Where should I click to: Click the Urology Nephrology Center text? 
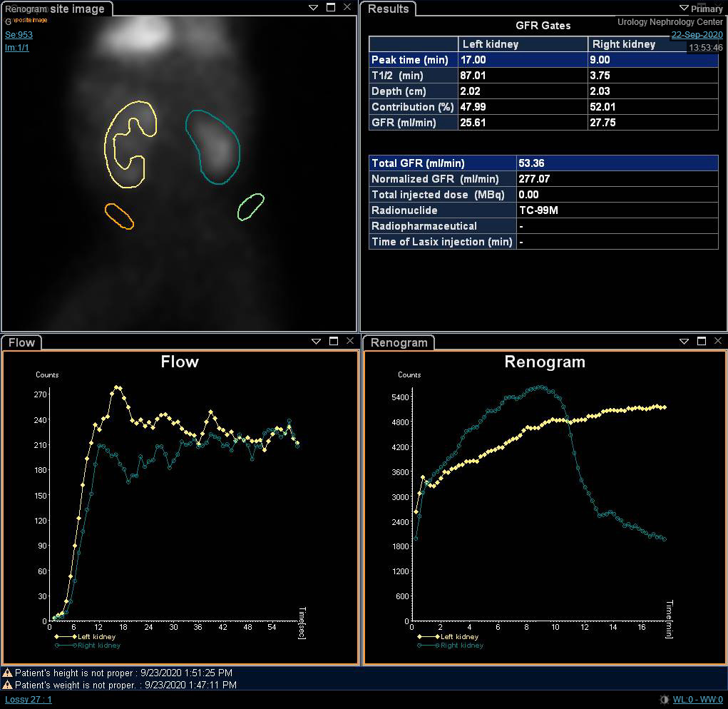point(670,22)
